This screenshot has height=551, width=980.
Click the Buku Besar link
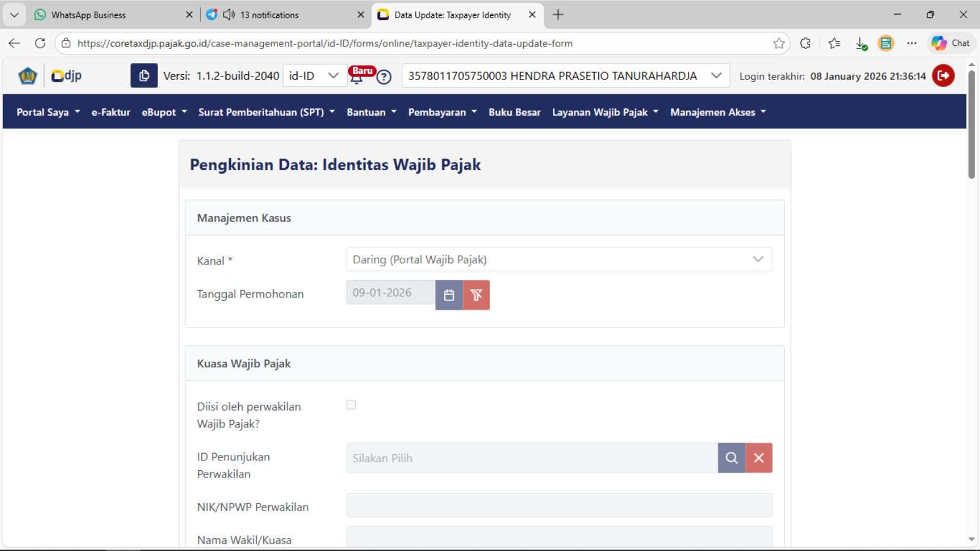point(514,112)
